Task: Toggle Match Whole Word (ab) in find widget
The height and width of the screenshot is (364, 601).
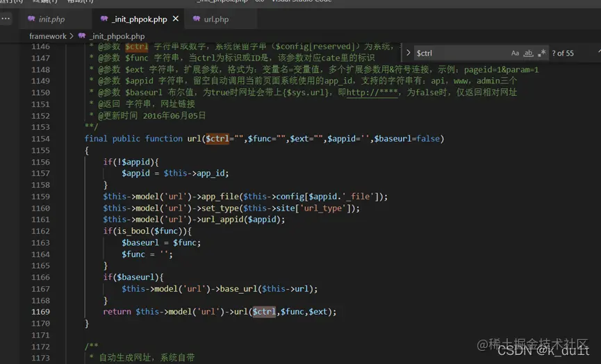Action: click(x=529, y=53)
